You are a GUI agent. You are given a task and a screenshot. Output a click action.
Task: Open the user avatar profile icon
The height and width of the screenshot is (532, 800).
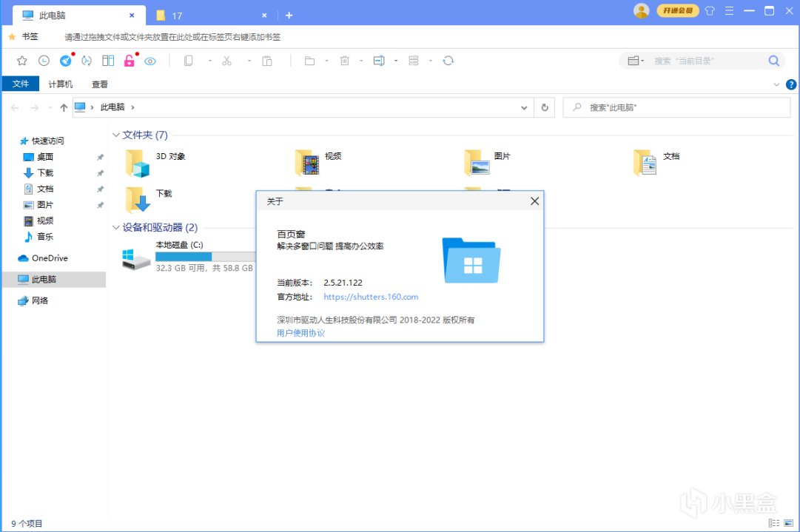tap(641, 10)
